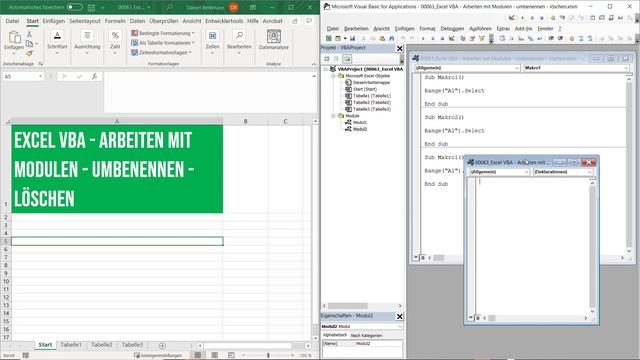Switch to the Formeln ribbon tab
The width and height of the screenshot is (640, 360).
[115, 21]
